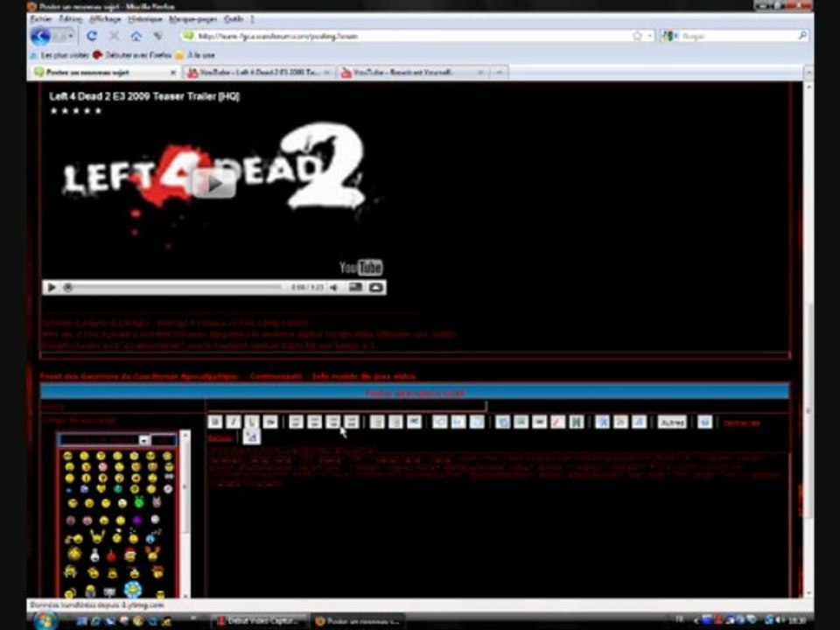840x630 pixels.
Task: Bookmark this page with the star icon
Action: coord(637,36)
